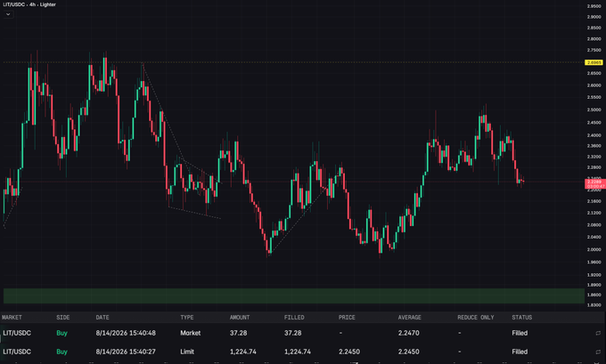
Task: Click the REDUCE ONLY column header
Action: point(476,318)
